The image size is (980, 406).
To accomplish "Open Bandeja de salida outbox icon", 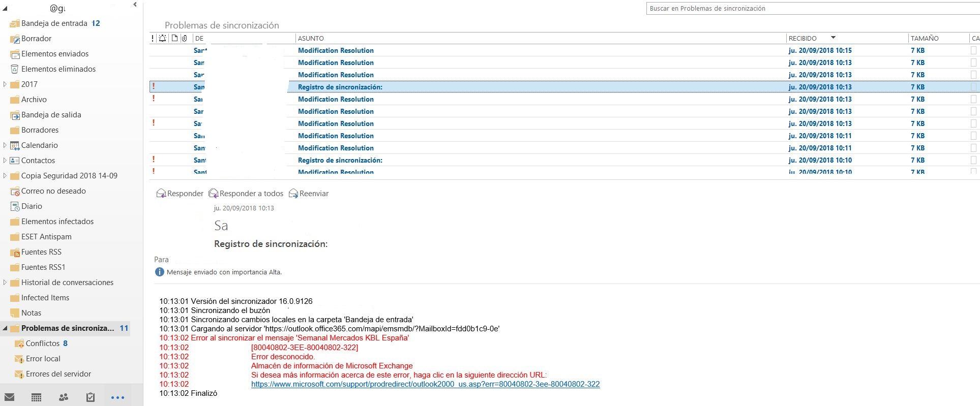I will [x=15, y=115].
